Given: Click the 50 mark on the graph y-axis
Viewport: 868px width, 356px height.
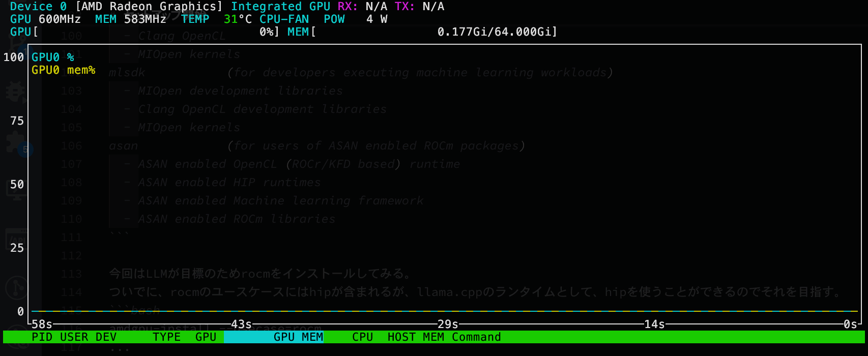Looking at the screenshot, I should pyautogui.click(x=17, y=185).
